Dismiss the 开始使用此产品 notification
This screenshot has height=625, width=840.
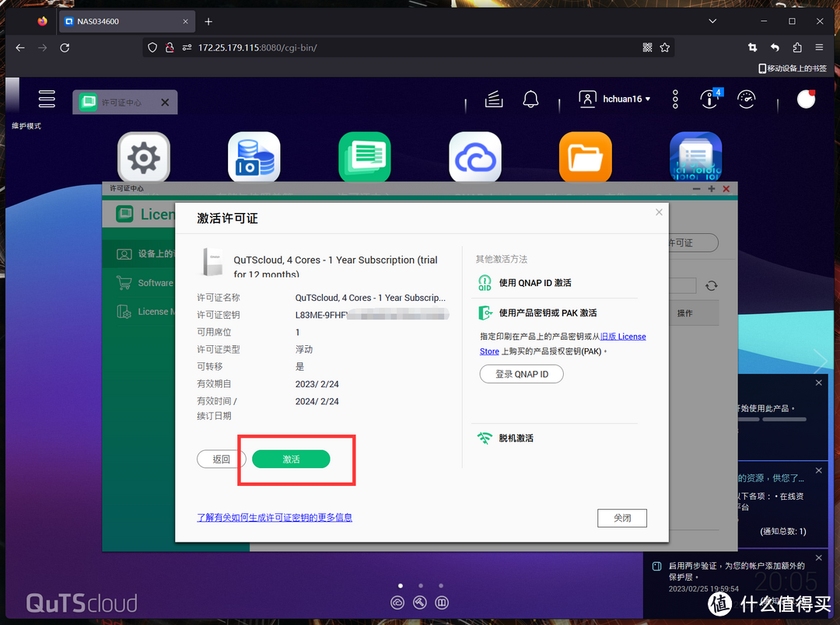tap(818, 383)
